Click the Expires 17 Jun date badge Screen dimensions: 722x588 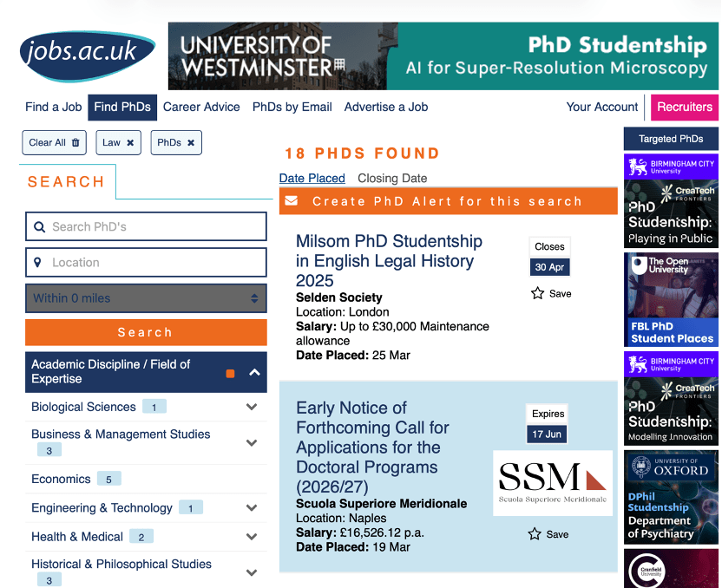[547, 424]
